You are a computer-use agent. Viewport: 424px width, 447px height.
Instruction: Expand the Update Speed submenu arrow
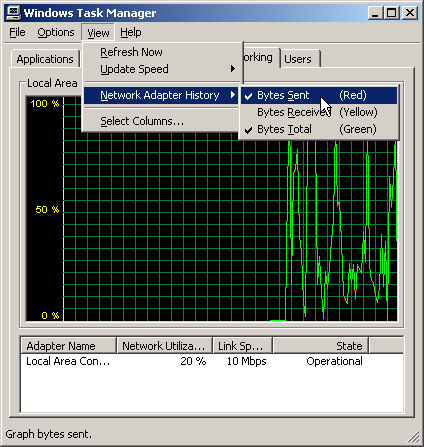pyautogui.click(x=233, y=69)
